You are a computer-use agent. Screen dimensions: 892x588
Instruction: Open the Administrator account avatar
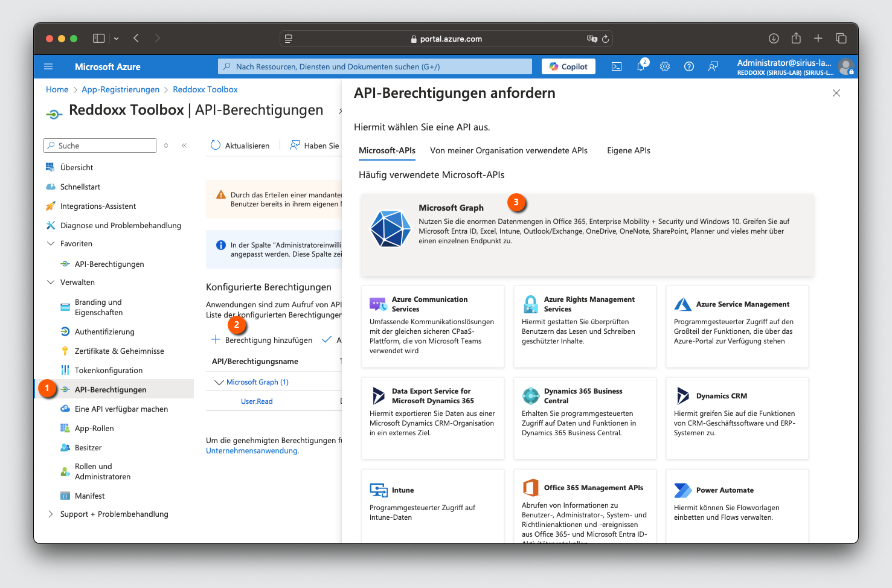[x=846, y=66]
